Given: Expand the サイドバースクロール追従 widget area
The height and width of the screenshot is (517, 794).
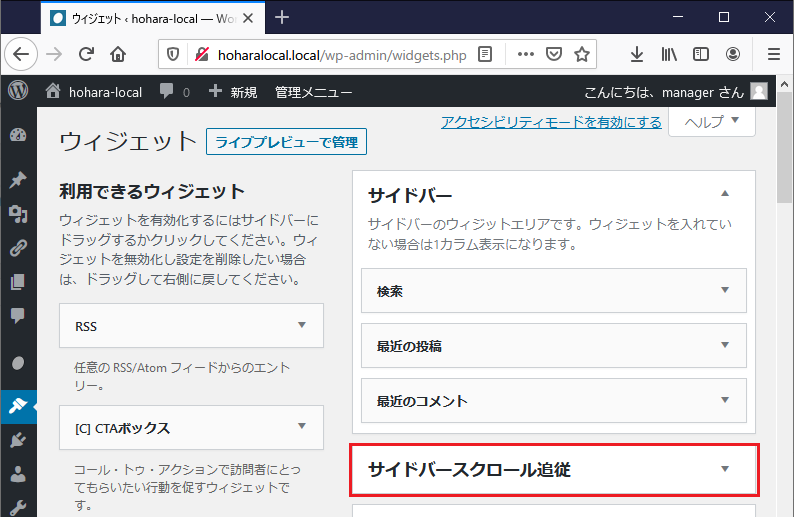Looking at the screenshot, I should [725, 469].
